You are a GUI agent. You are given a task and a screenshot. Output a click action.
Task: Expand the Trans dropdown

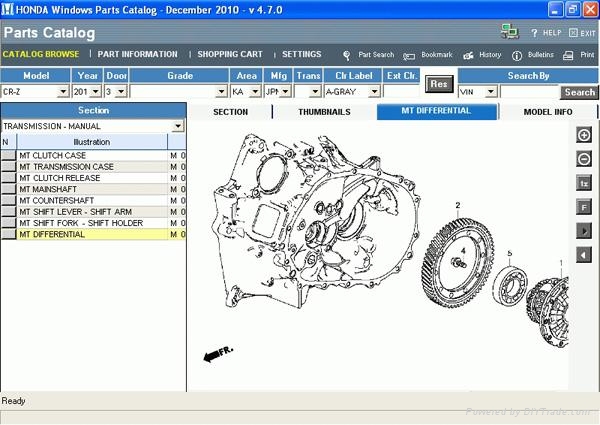[x=315, y=92]
